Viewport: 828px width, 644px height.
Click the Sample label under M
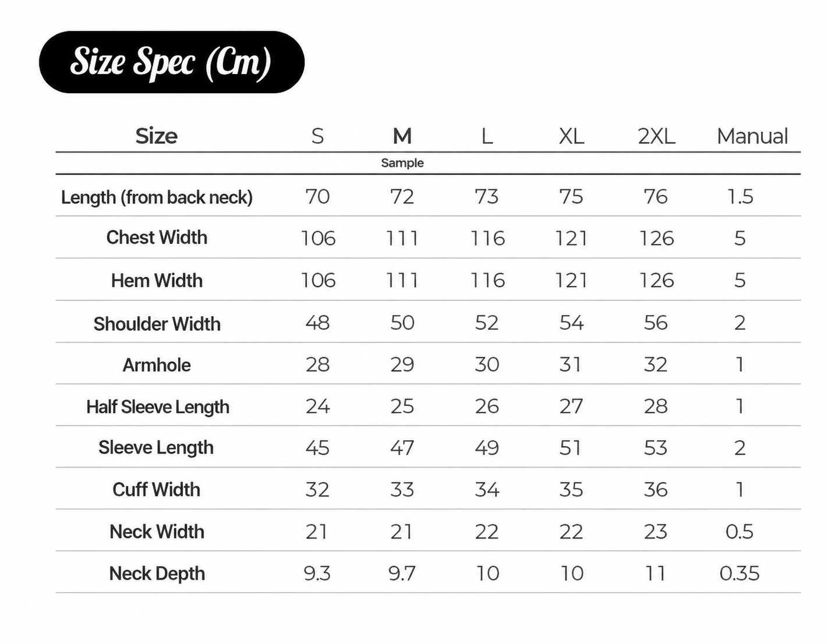pyautogui.click(x=402, y=163)
